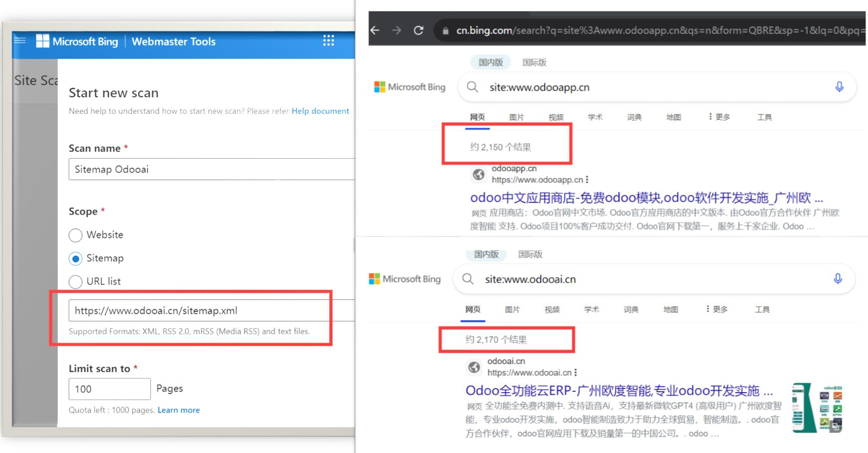Open 词典 tab in upper search

pos(634,117)
